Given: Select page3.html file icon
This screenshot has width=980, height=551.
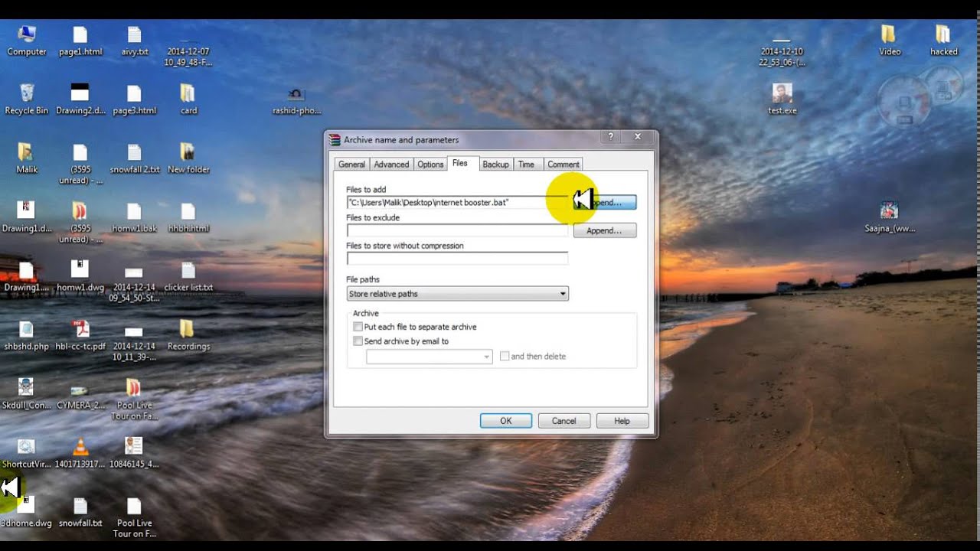Looking at the screenshot, I should pos(135,99).
